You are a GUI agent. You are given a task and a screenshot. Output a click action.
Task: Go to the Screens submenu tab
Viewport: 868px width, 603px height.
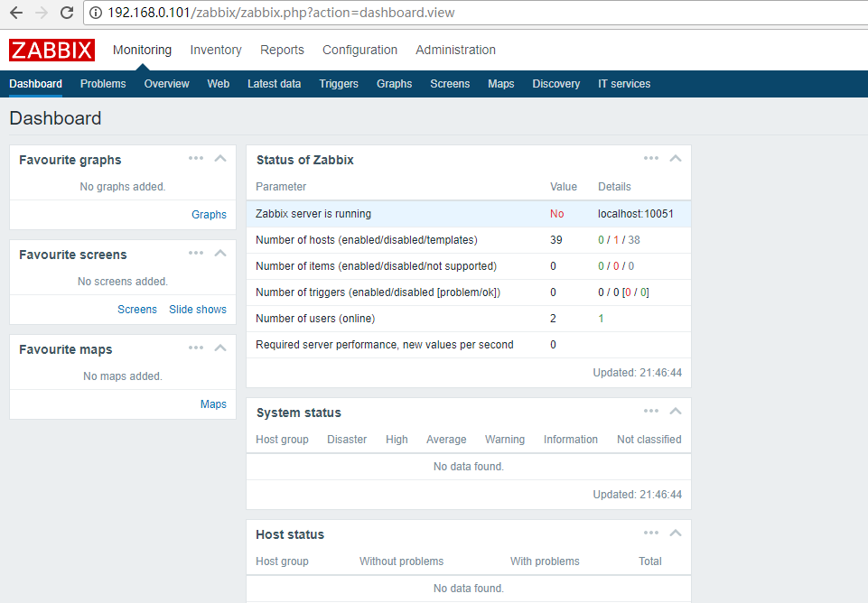[450, 84]
